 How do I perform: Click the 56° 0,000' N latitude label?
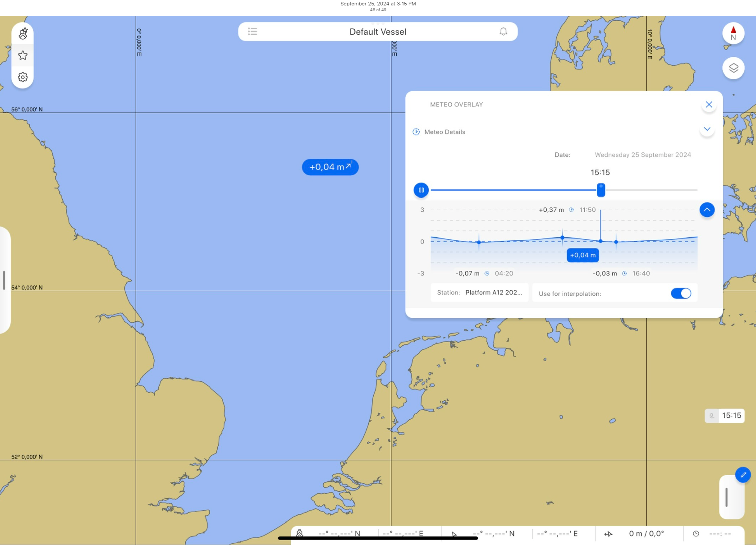click(x=27, y=110)
